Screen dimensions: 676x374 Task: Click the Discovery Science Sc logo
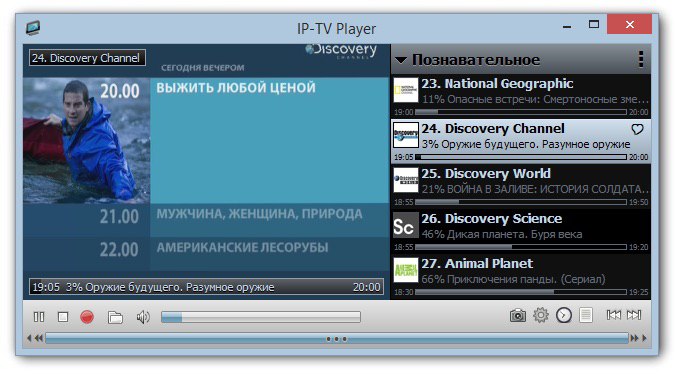(406, 225)
